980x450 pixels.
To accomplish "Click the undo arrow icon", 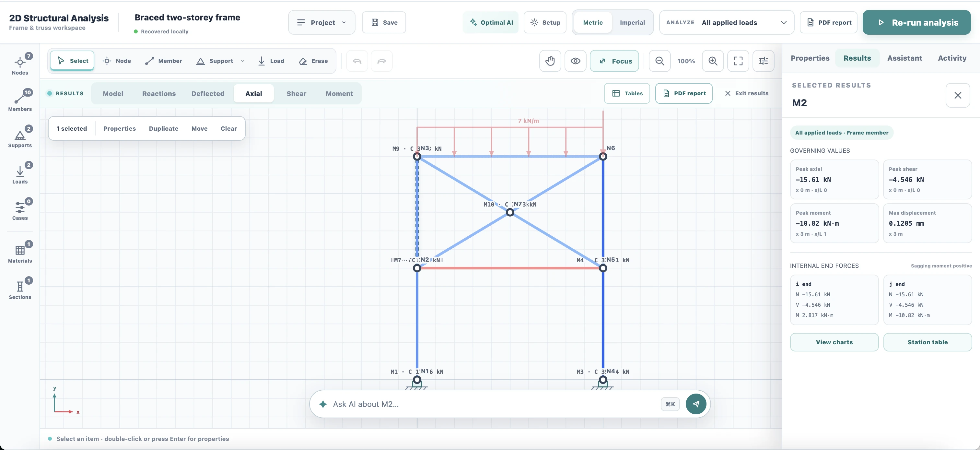I will (x=357, y=61).
